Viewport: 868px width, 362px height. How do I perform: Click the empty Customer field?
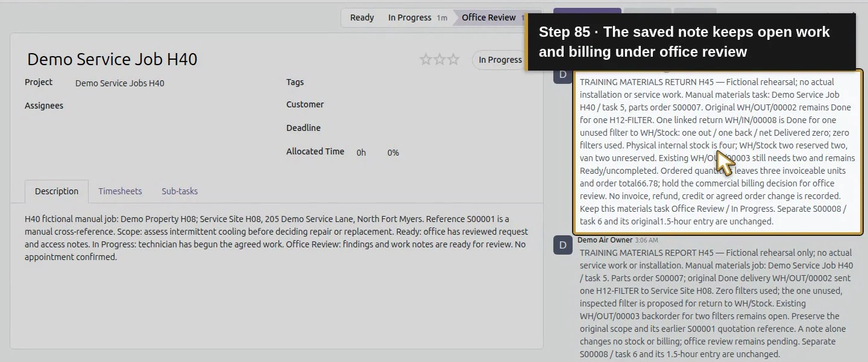[x=440, y=105]
